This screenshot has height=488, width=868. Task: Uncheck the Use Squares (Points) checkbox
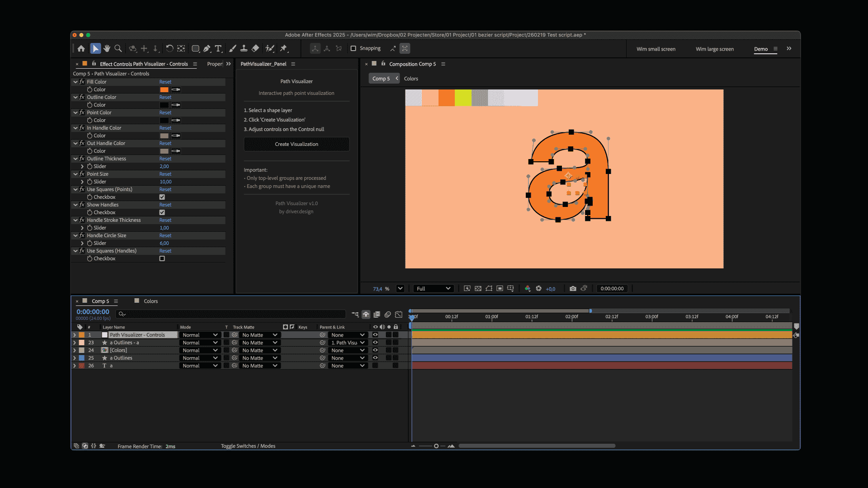coord(162,197)
